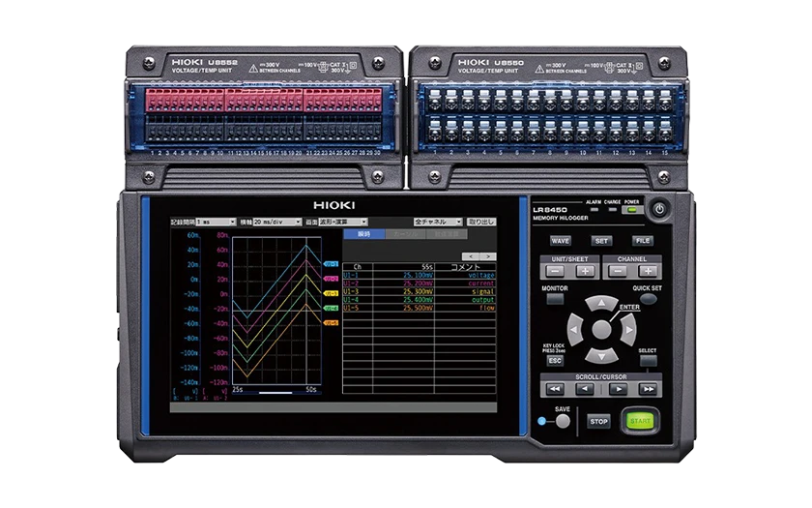Select the 瞬時 tab on screen

click(x=364, y=235)
